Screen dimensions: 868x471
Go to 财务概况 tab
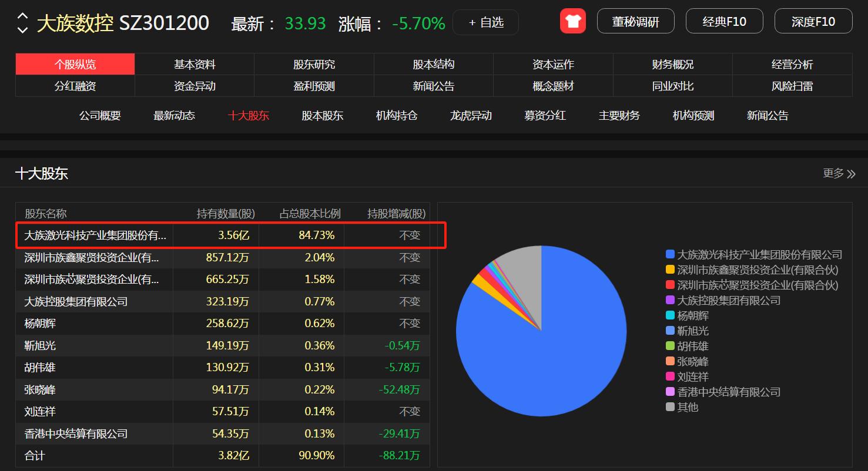click(672, 65)
